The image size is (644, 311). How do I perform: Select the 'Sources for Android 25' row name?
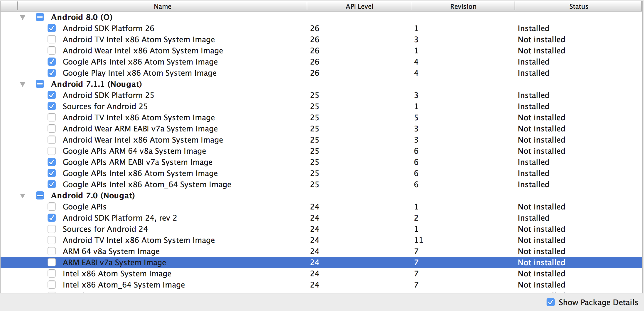pyautogui.click(x=105, y=107)
